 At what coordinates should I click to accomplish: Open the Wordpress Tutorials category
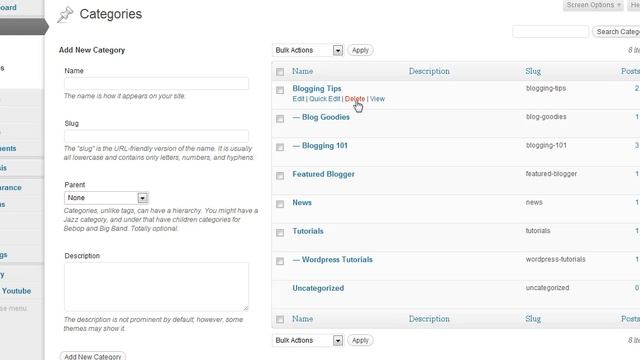coord(337,260)
